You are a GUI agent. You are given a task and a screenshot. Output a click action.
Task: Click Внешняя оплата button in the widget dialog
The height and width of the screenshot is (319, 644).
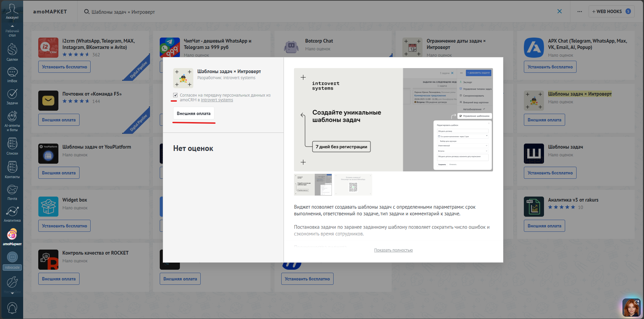click(194, 113)
